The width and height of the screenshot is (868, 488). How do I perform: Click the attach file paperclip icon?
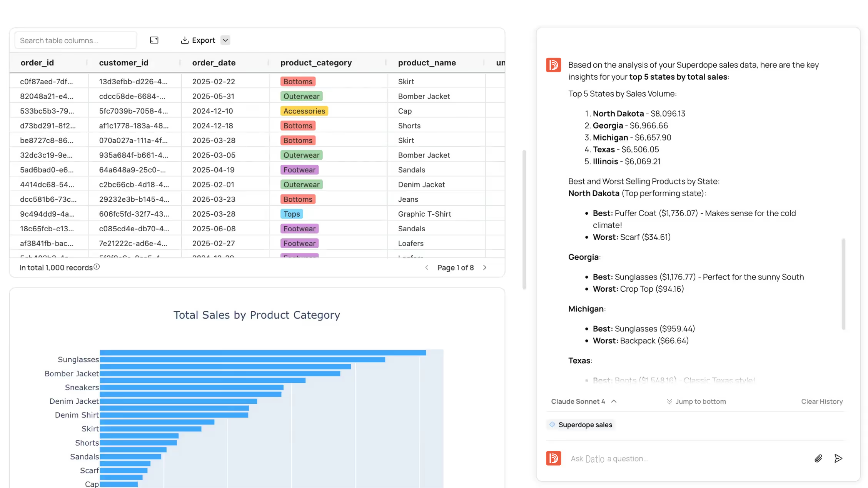818,458
